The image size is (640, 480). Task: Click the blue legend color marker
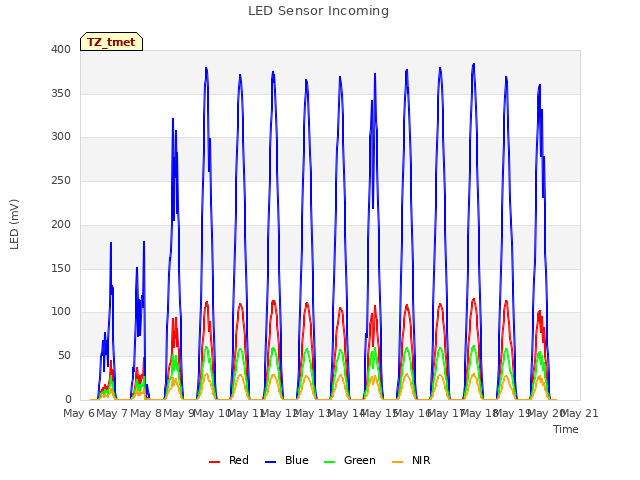(x=271, y=462)
